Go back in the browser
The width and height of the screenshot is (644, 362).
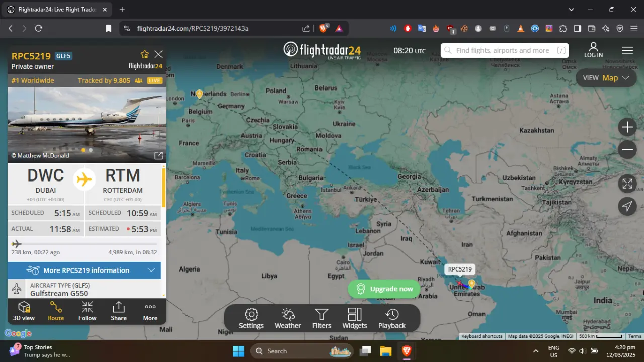point(11,29)
